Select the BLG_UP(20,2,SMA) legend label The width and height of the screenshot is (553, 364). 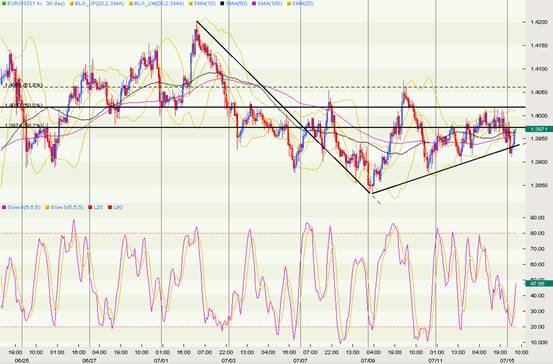point(99,4)
